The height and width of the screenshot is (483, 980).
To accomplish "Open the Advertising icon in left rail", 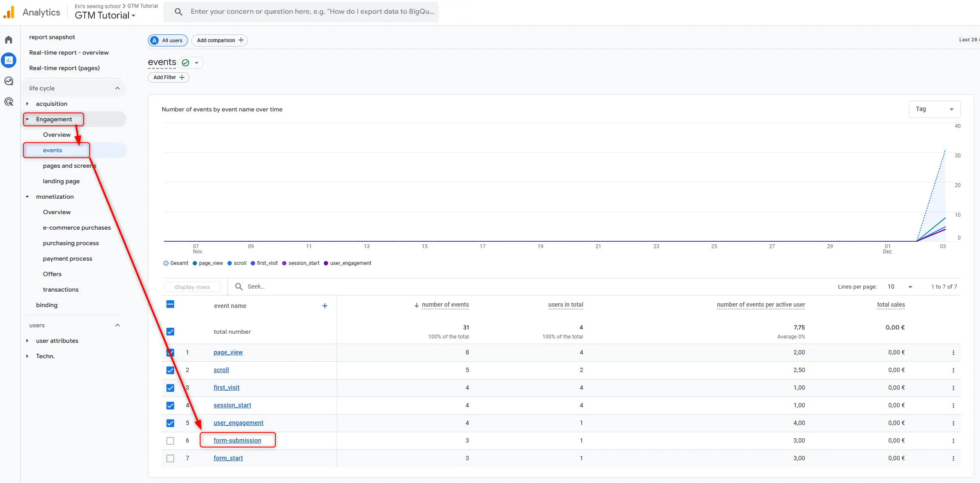I will point(9,102).
